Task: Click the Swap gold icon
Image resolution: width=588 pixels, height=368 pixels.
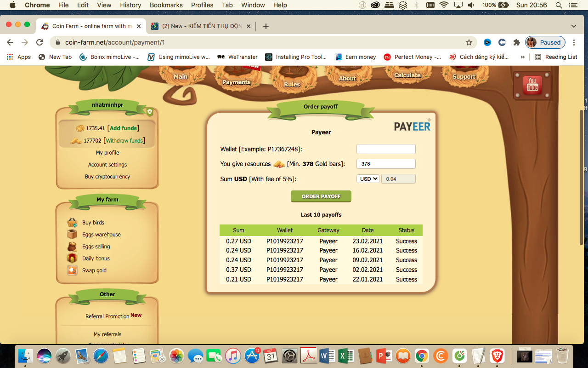Action: point(72,270)
